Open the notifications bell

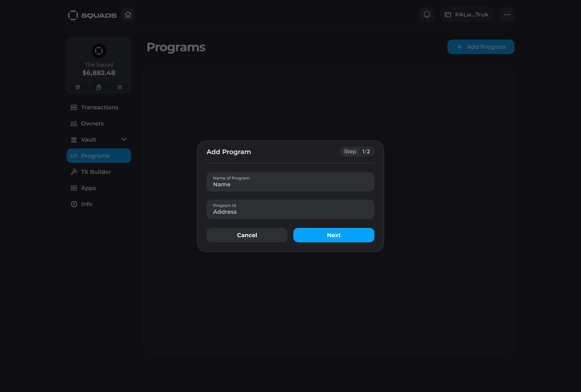click(427, 15)
